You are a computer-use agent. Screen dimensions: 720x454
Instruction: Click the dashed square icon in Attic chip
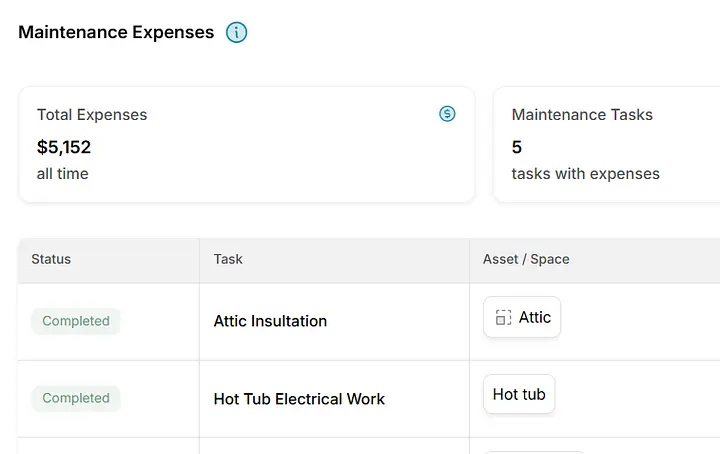[x=503, y=318]
